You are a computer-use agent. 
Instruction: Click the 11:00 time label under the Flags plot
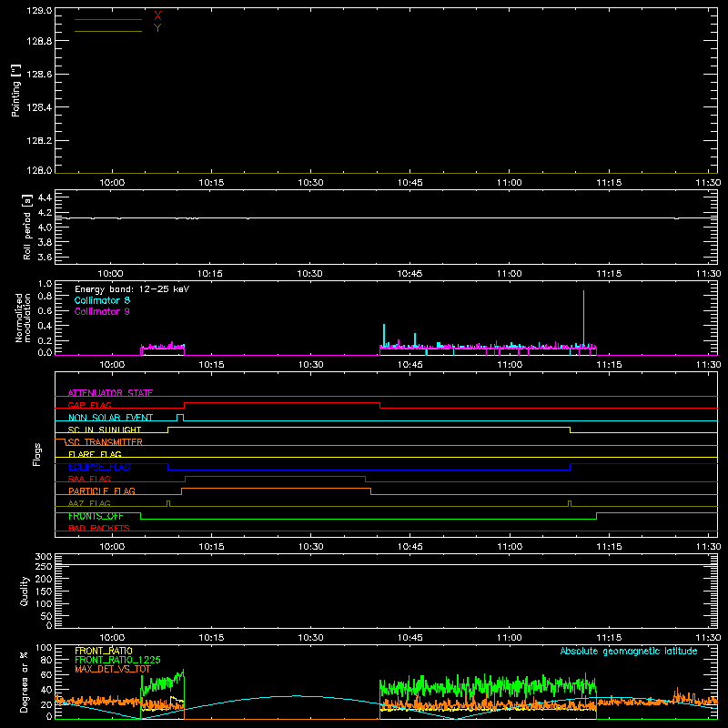510,547
